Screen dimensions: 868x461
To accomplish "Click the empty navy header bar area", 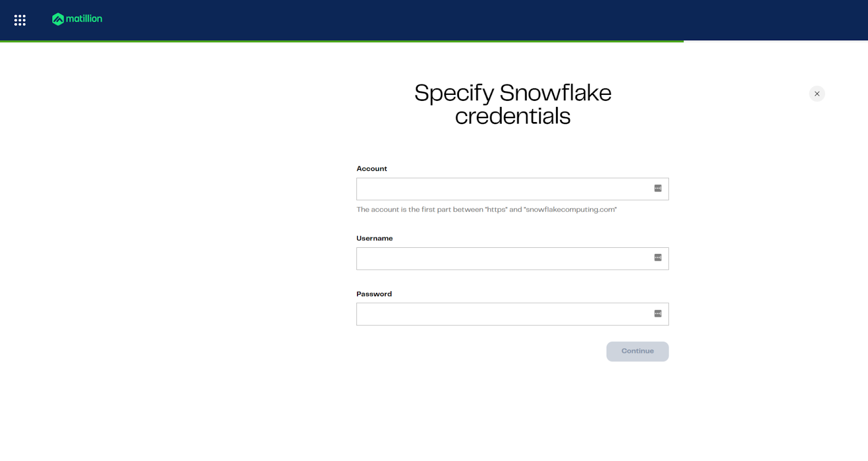I will [x=434, y=20].
